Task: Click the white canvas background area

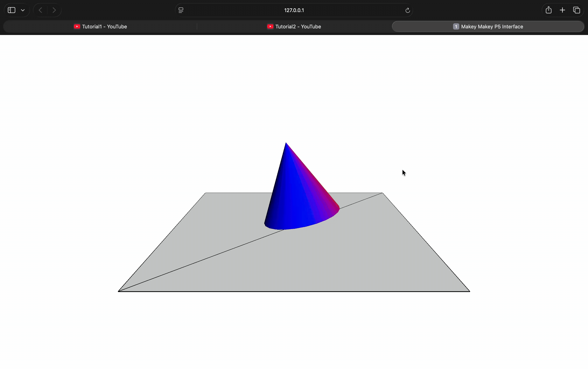Action: [x=98, y=98]
